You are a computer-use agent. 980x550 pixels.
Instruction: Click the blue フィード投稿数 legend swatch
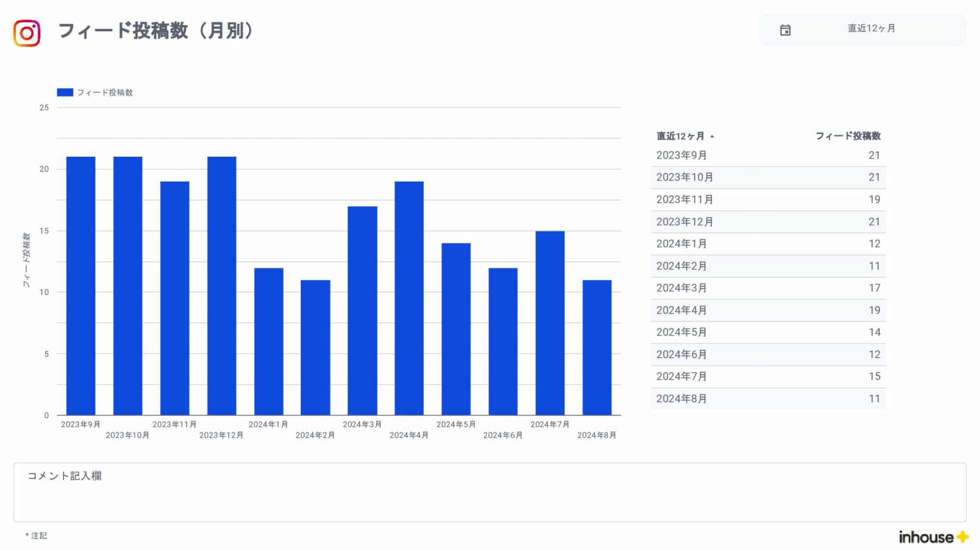[x=65, y=92]
